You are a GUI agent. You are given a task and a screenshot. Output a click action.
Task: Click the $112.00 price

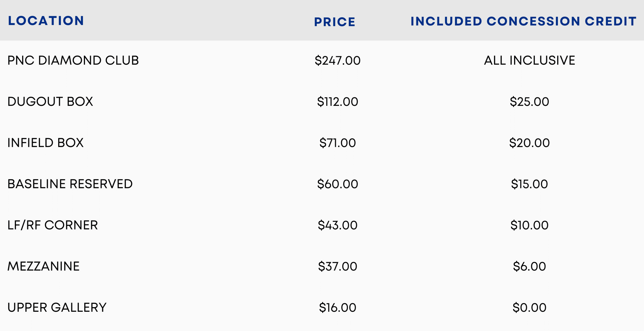[x=337, y=102]
